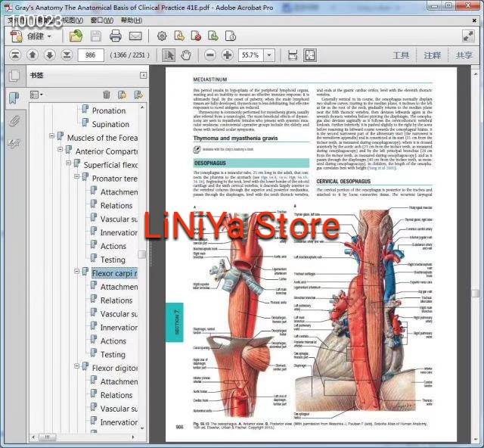Click the bookmarks panel horizontal scrollbar
The height and width of the screenshot is (448, 484).
click(x=84, y=437)
